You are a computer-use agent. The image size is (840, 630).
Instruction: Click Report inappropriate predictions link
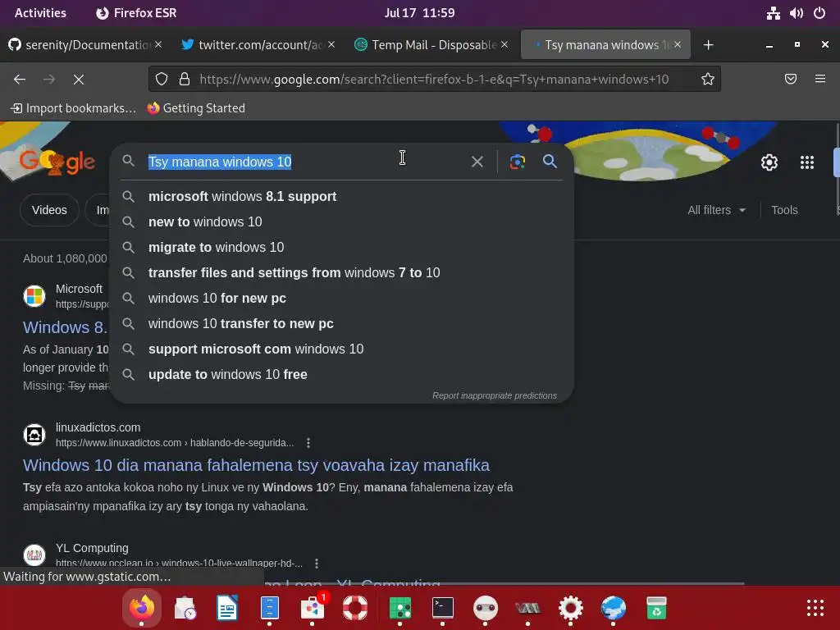tap(495, 396)
